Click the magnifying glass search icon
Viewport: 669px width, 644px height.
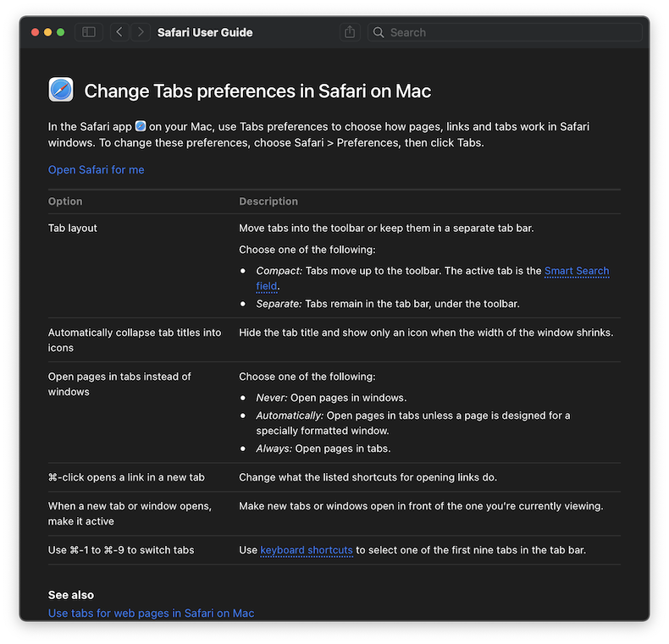[379, 32]
